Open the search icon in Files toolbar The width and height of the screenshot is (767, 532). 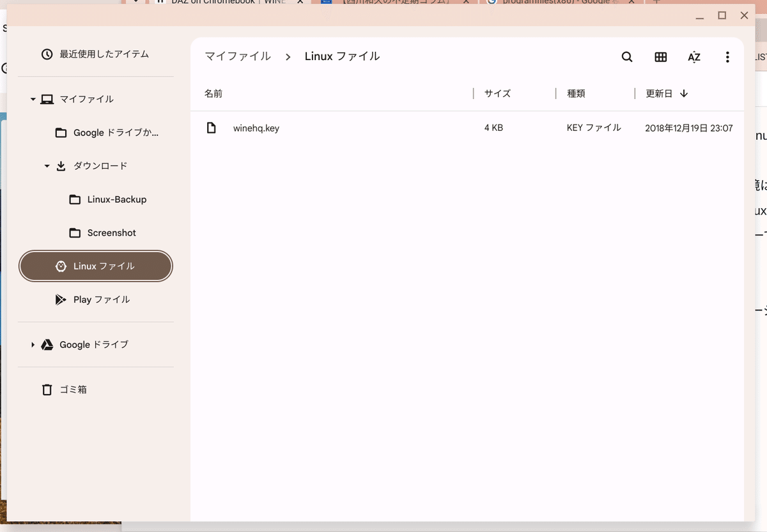627,57
